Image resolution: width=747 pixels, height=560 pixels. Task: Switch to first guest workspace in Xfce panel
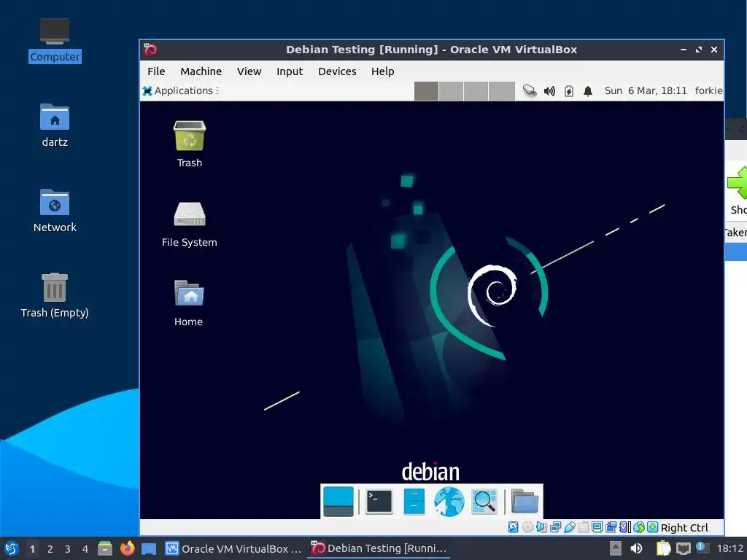[x=426, y=91]
